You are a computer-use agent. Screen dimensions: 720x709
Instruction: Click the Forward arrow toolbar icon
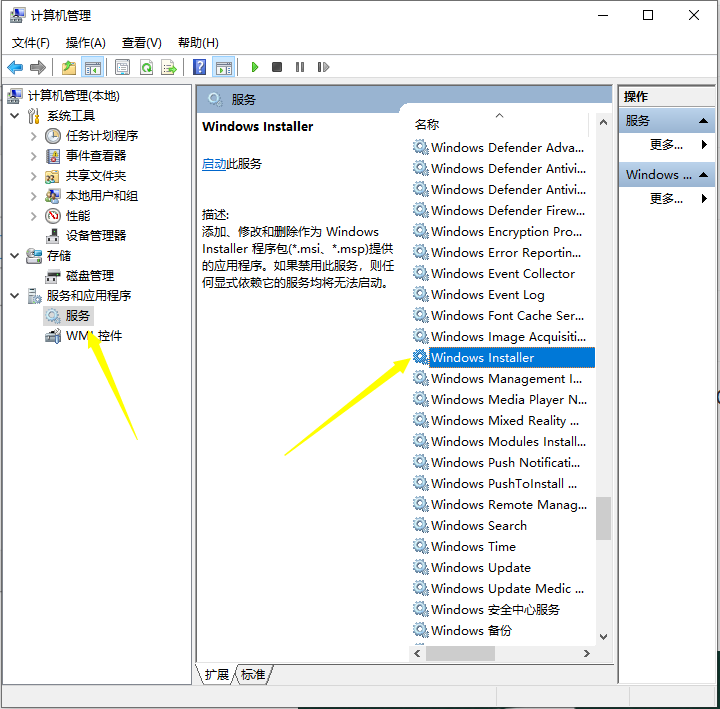pyautogui.click(x=38, y=68)
